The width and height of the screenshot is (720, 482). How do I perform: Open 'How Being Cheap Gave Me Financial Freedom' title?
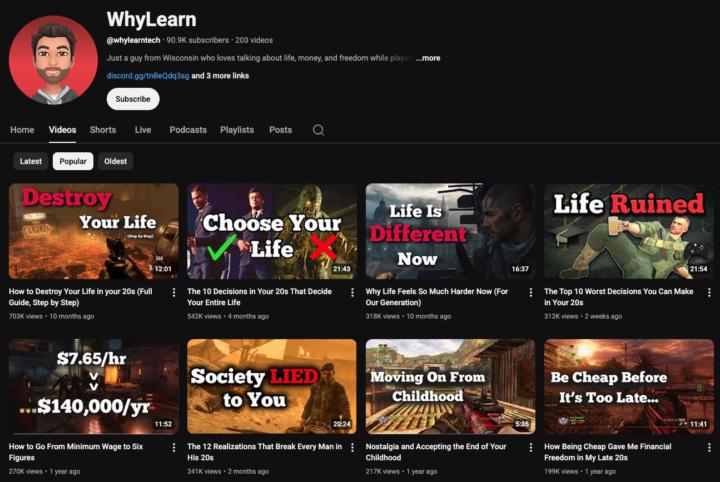608,452
